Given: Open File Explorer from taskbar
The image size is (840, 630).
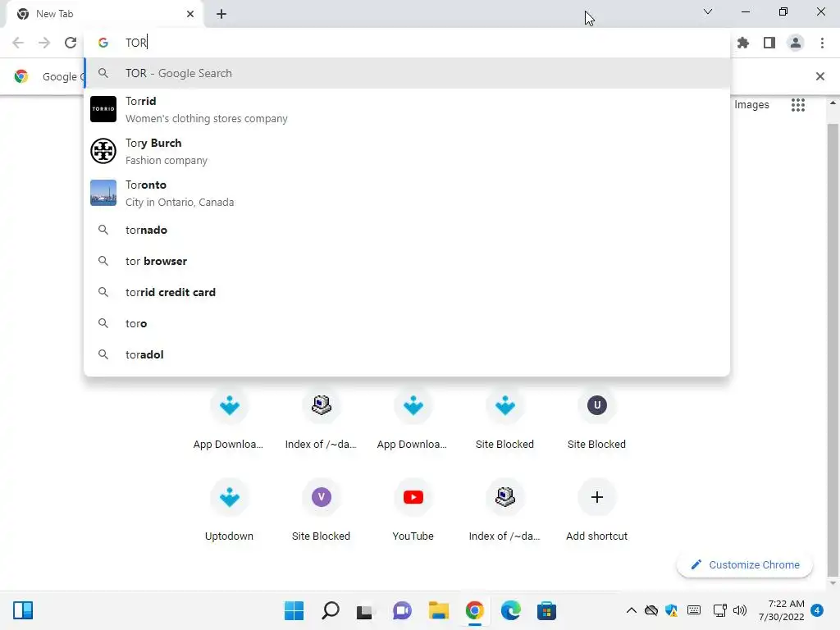Looking at the screenshot, I should 438,610.
